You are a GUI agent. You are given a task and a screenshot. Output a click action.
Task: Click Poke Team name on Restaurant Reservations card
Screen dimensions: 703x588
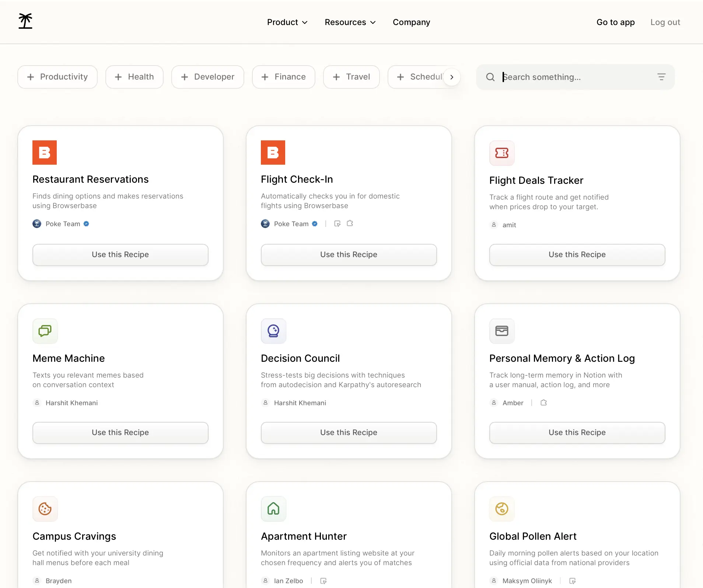point(63,224)
